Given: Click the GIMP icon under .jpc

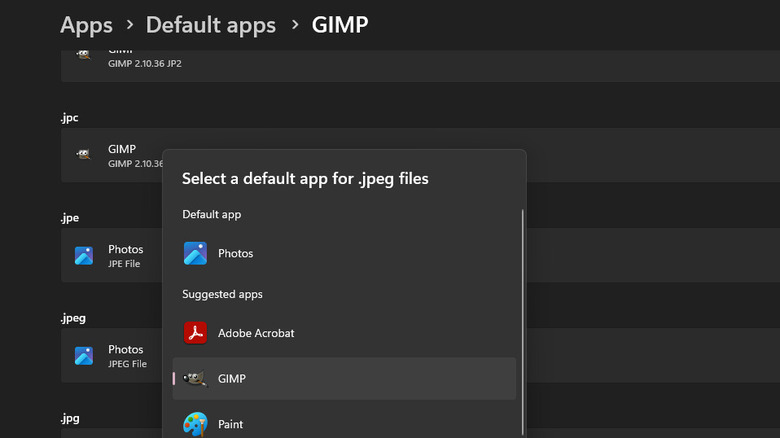Looking at the screenshot, I should pos(84,154).
